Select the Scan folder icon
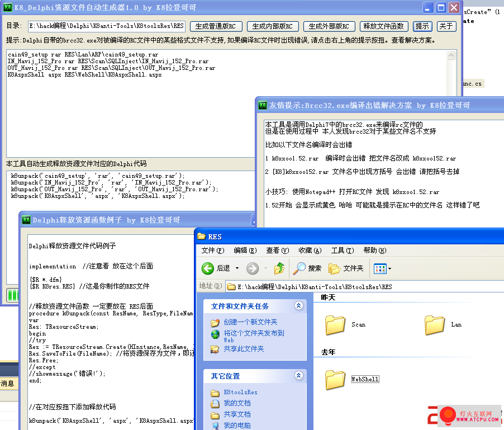The width and height of the screenshot is (504, 430). [335, 325]
